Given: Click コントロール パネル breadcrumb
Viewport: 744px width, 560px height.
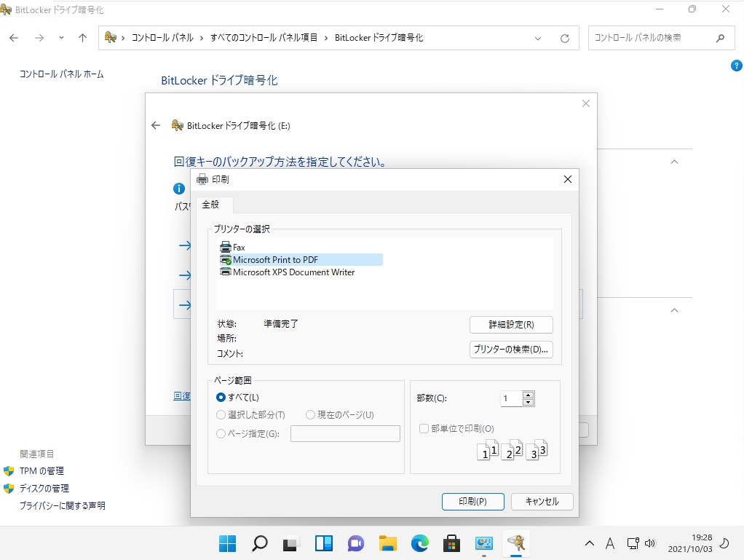Looking at the screenshot, I should click(x=162, y=38).
